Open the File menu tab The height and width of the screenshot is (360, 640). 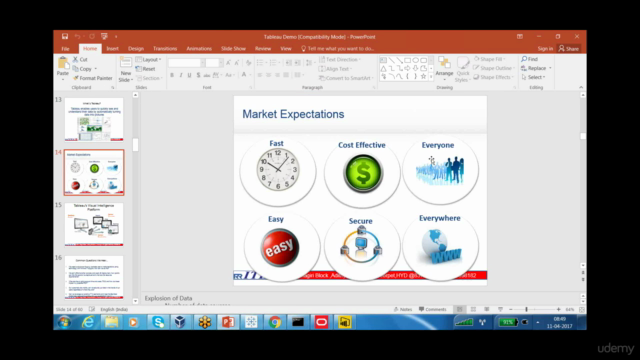[65, 49]
